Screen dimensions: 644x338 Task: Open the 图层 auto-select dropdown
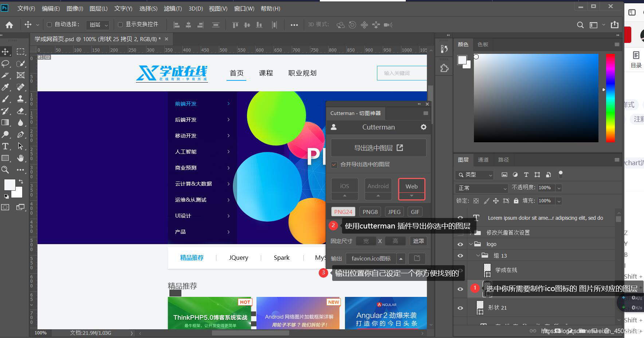[x=98, y=25]
